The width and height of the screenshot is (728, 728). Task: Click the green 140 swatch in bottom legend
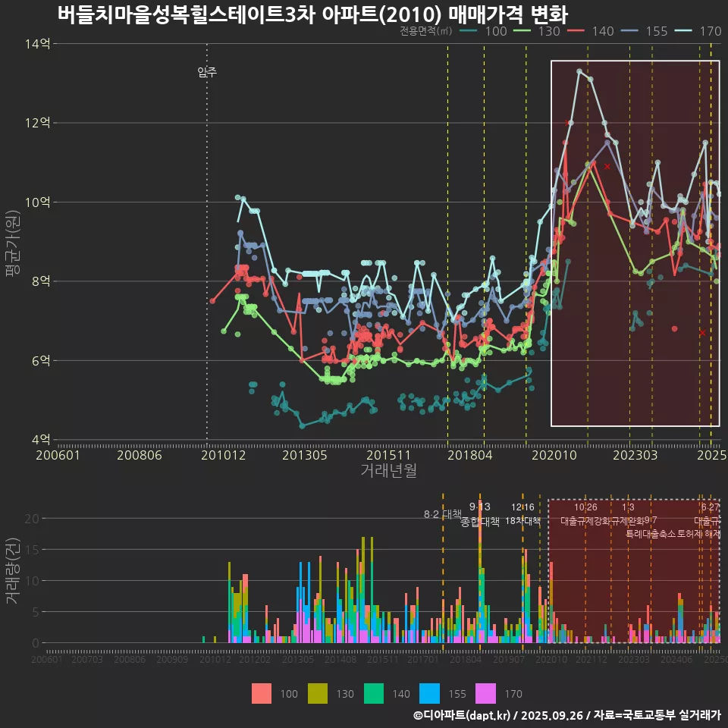pos(374,694)
